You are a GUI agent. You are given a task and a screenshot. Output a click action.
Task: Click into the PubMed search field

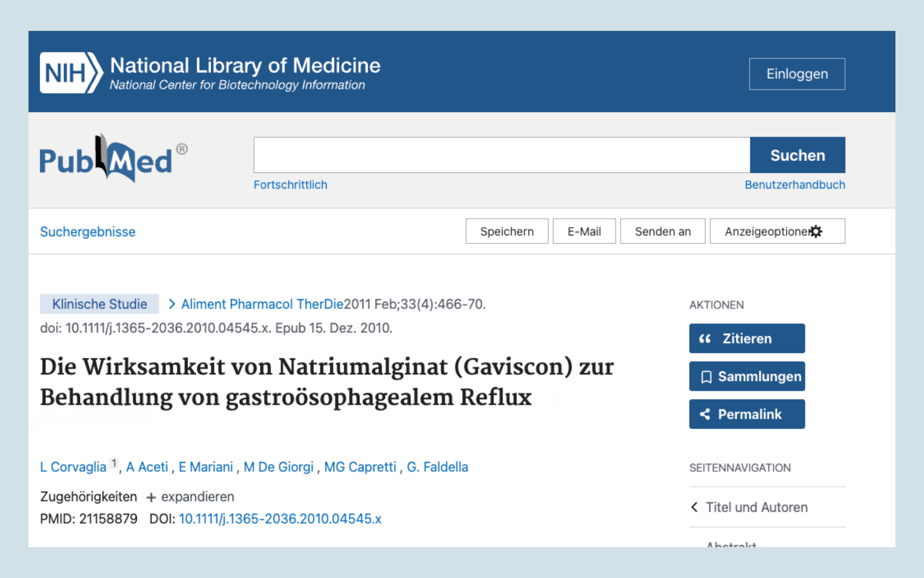[x=501, y=155]
